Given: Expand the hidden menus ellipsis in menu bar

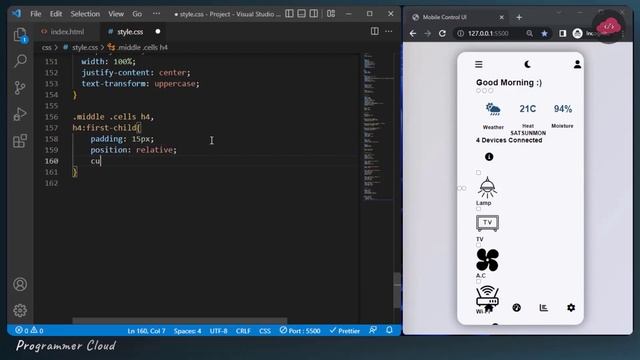Looking at the screenshot, I should click(156, 14).
